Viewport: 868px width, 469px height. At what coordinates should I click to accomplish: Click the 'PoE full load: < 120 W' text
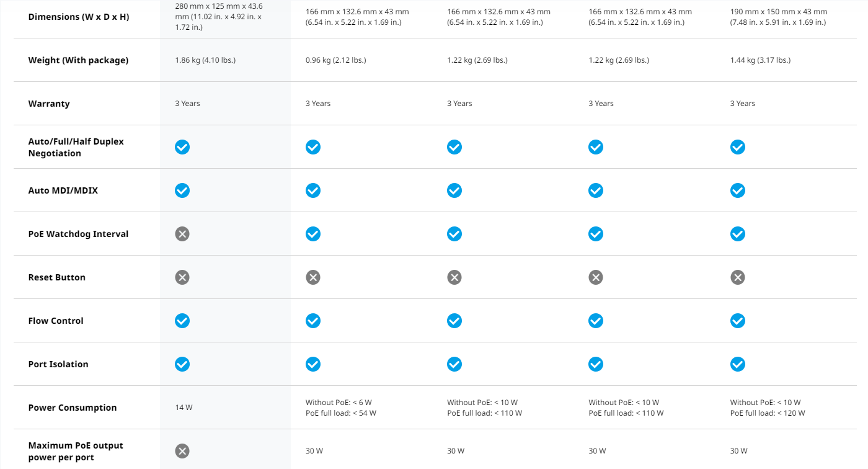(768, 413)
